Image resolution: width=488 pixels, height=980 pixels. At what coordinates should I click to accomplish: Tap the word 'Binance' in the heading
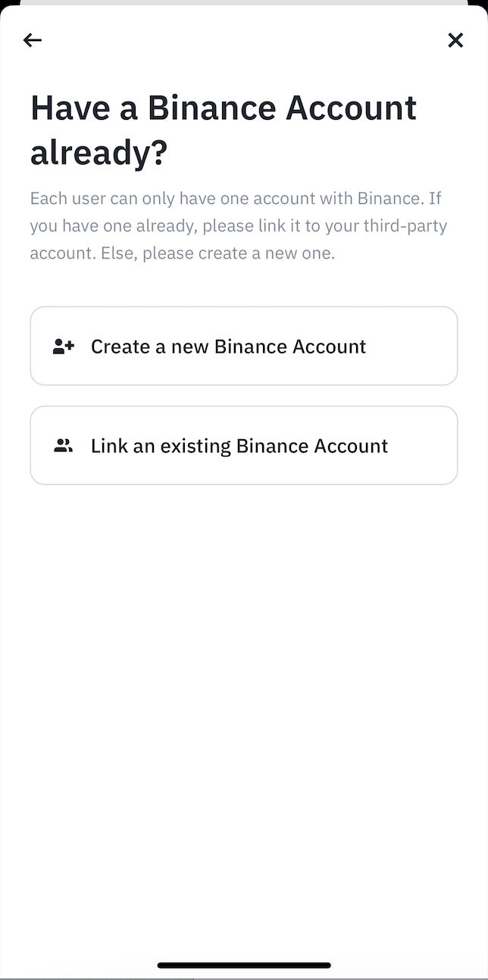[x=213, y=108]
